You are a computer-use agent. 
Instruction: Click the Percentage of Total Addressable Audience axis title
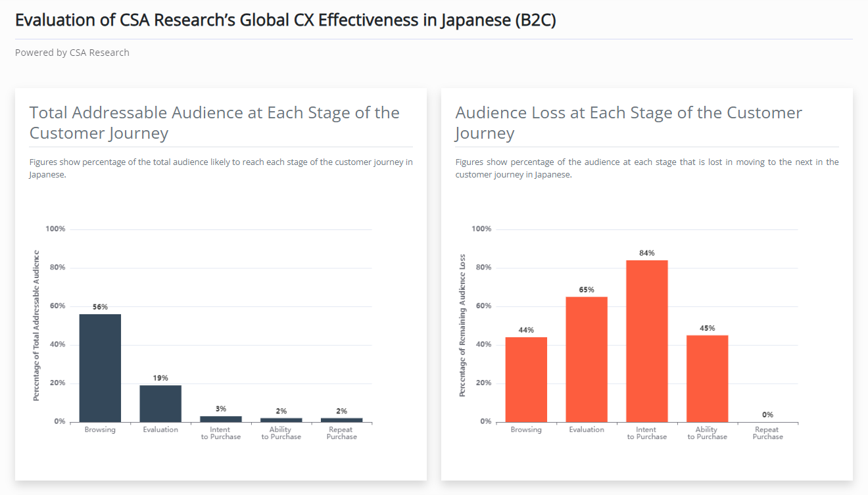(x=36, y=325)
